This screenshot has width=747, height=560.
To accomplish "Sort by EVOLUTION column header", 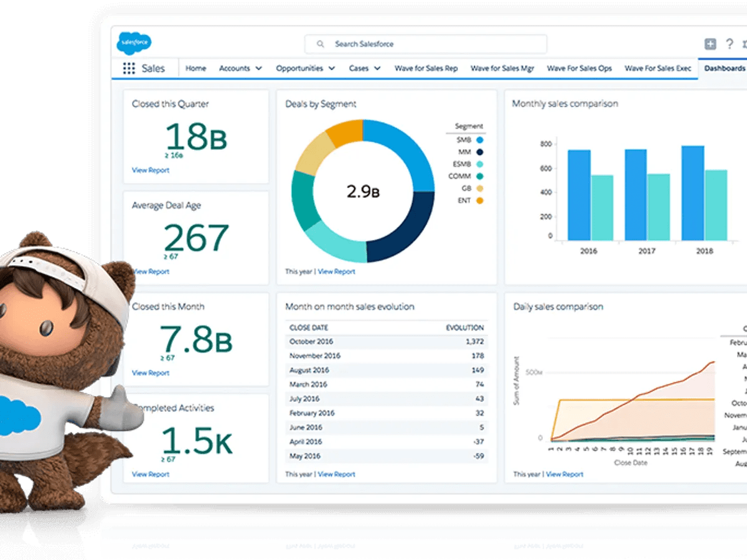I will 465,327.
